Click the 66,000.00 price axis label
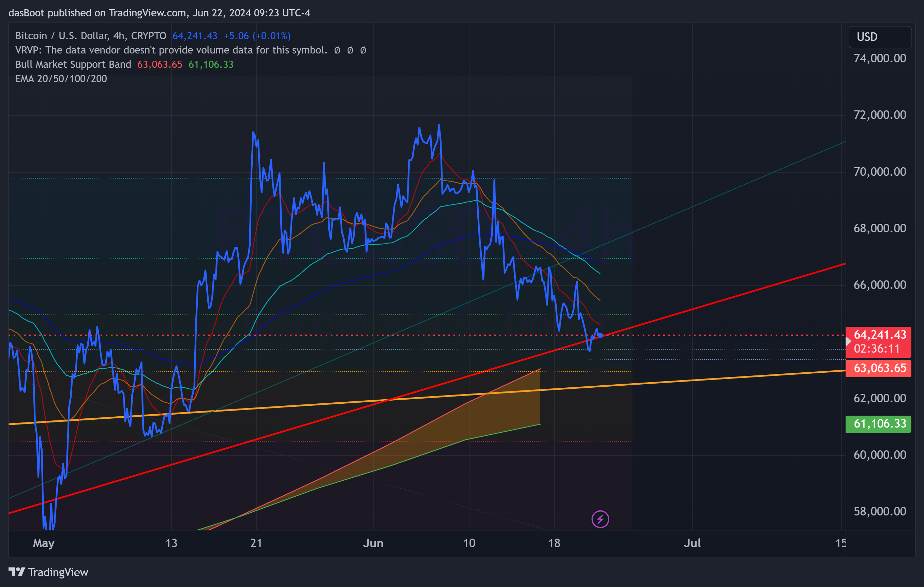 pyautogui.click(x=880, y=284)
